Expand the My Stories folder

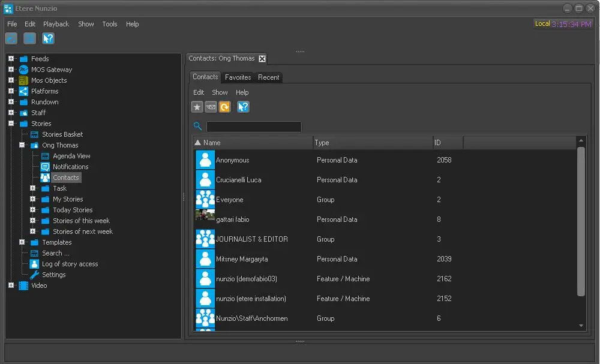(33, 199)
